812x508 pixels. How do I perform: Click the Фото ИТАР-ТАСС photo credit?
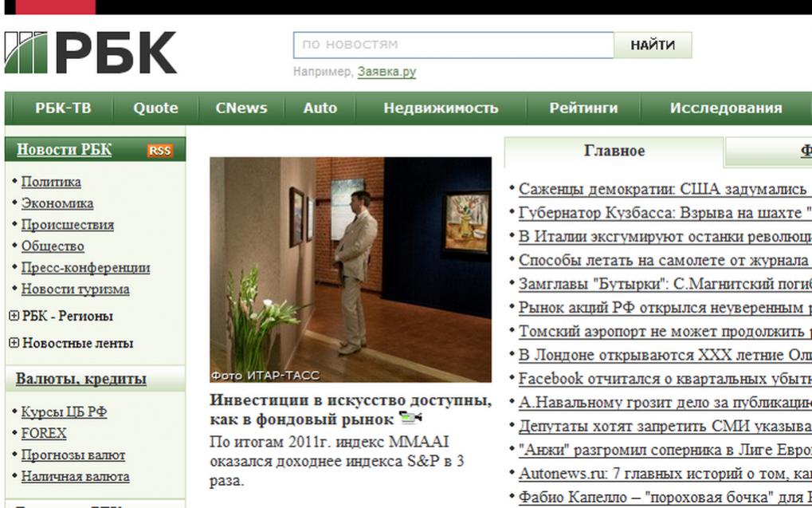click(265, 376)
